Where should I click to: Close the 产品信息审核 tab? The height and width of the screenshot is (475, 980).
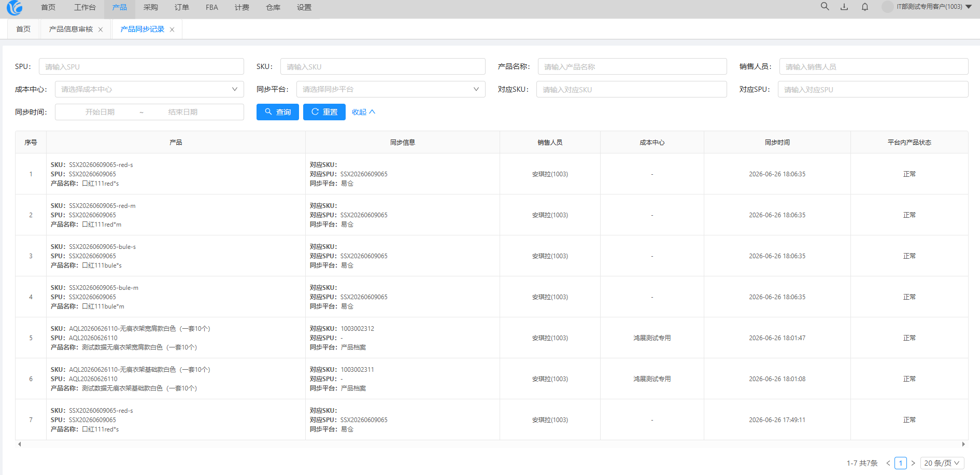pyautogui.click(x=101, y=30)
